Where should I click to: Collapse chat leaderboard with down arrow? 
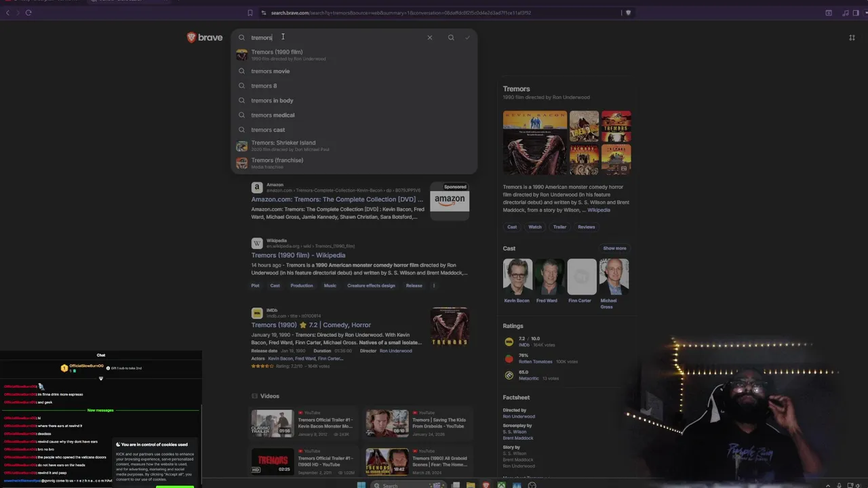[x=100, y=378]
